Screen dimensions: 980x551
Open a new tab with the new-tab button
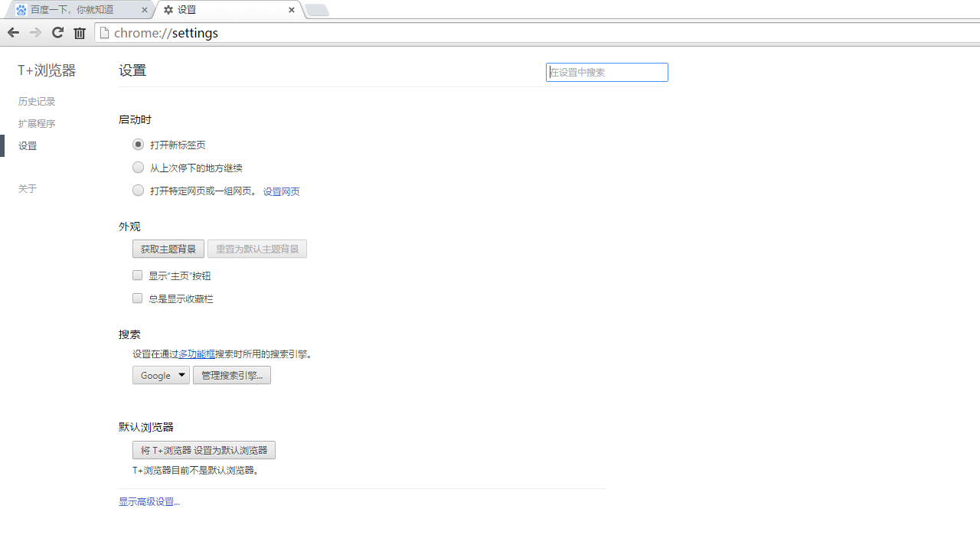(316, 10)
